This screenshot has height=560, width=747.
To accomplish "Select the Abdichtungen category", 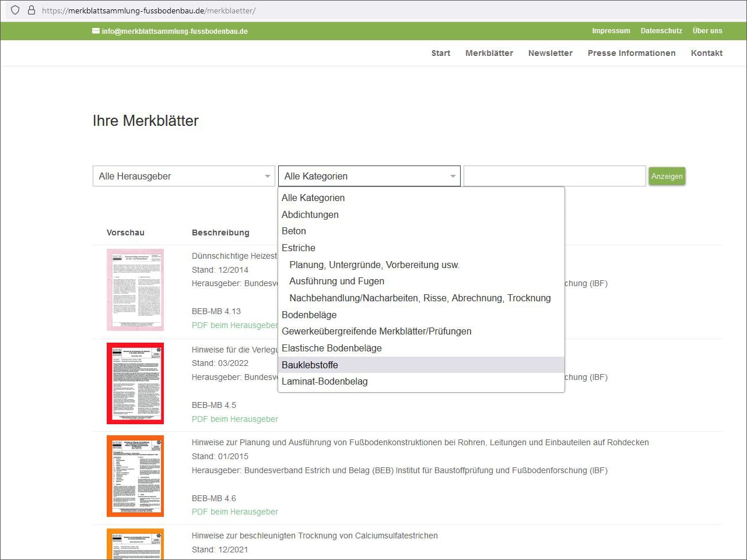I will pos(421,214).
